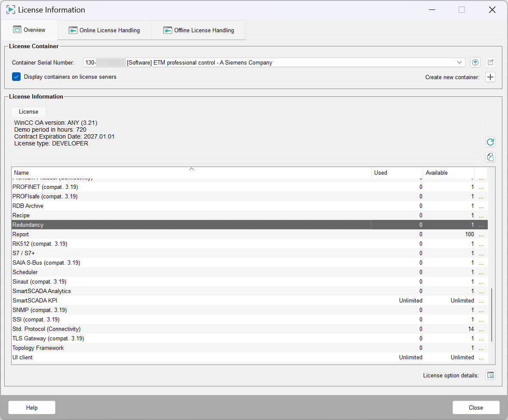
Task: Click the plus icon to create new container
Action: coord(490,77)
